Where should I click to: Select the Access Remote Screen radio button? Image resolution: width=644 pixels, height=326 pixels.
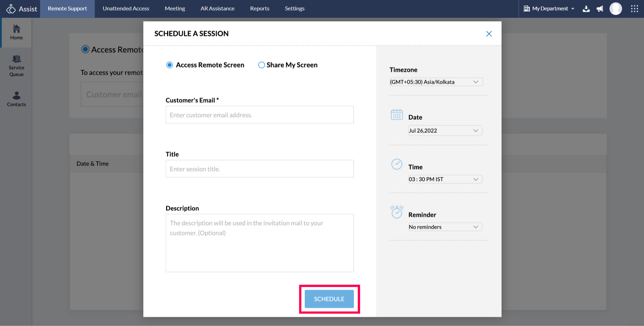pos(170,65)
